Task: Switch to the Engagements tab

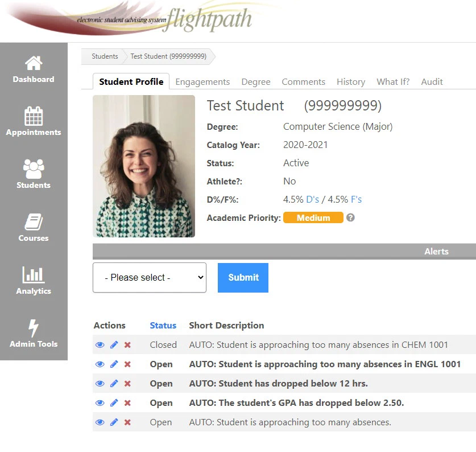Action: pos(202,82)
